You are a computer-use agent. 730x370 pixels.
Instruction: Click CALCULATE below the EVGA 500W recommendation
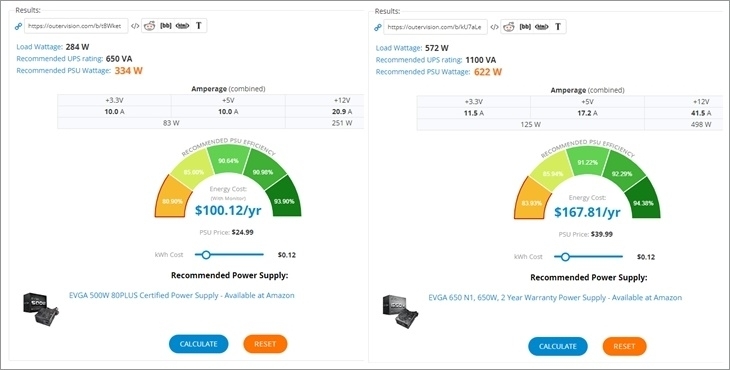[199, 344]
